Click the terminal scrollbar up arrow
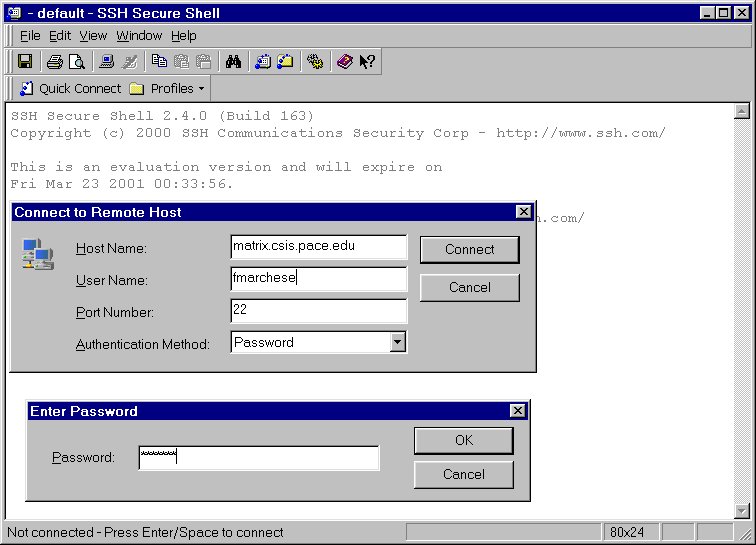 (x=742, y=111)
